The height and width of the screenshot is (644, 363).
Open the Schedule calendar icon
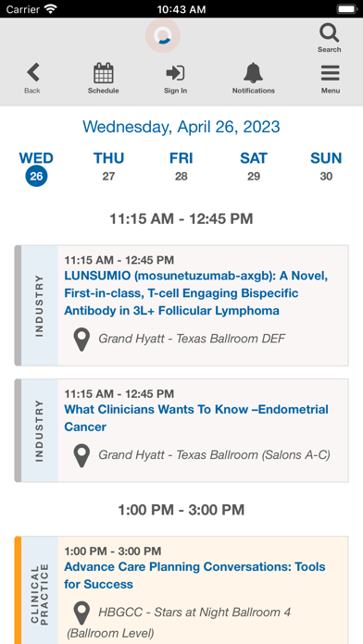[x=103, y=73]
